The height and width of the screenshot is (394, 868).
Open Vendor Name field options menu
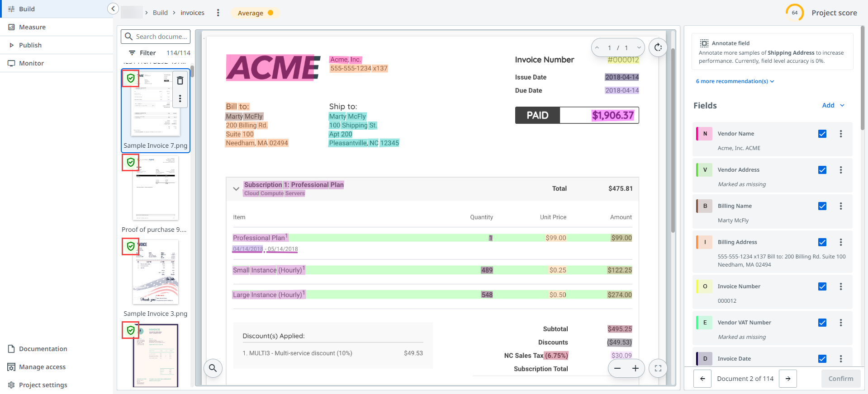click(x=841, y=134)
